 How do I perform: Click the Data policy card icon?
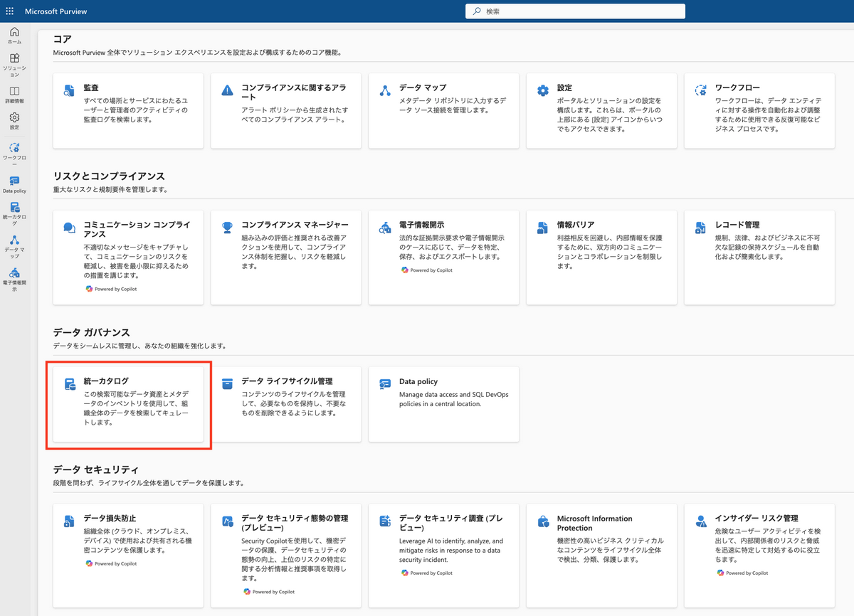(x=385, y=384)
